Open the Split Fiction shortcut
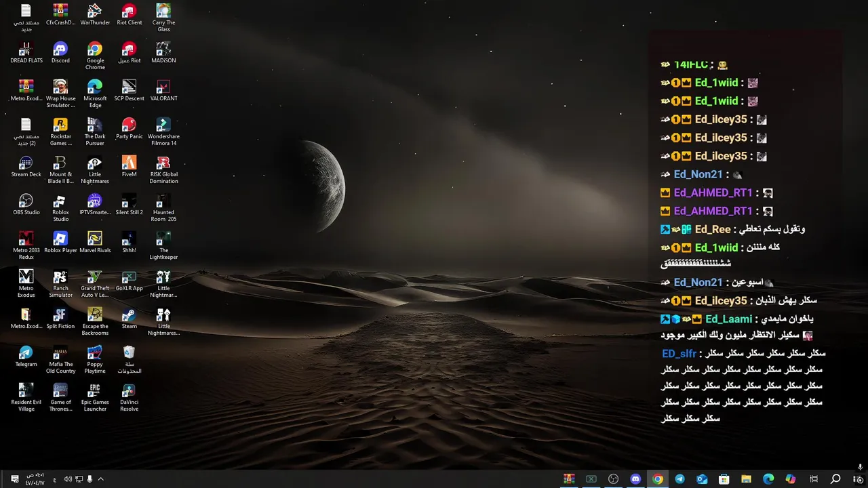The height and width of the screenshot is (488, 868). (x=60, y=319)
